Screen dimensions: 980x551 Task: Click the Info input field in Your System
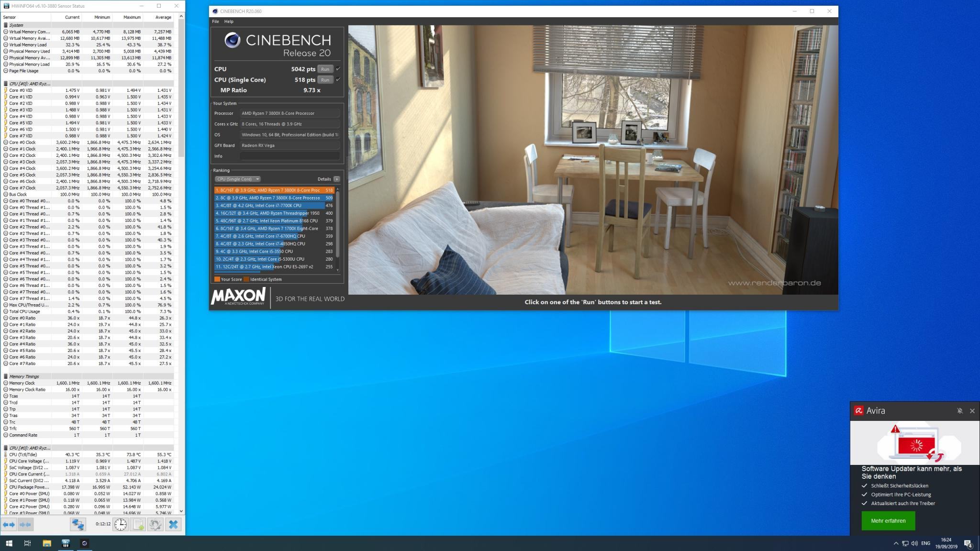[290, 156]
